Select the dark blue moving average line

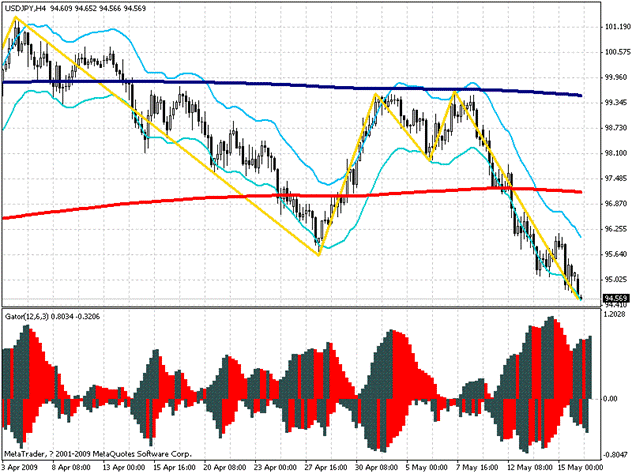pos(292,85)
